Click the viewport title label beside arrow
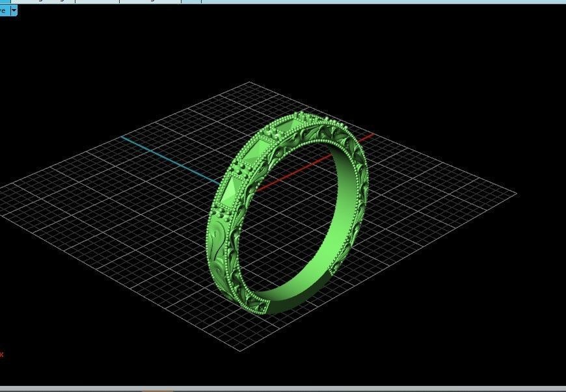Screen dimensions: 566x392 [5, 10]
